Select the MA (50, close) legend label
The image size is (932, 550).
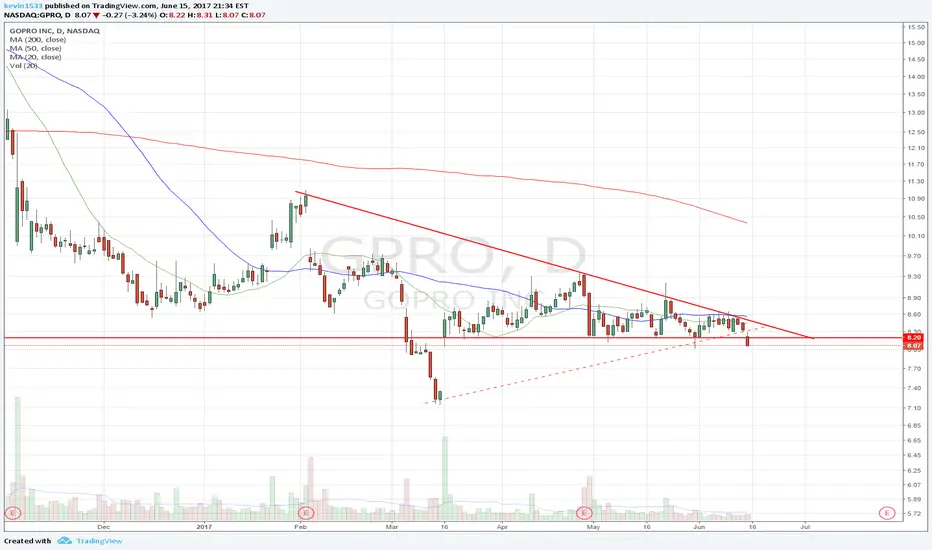(36, 48)
